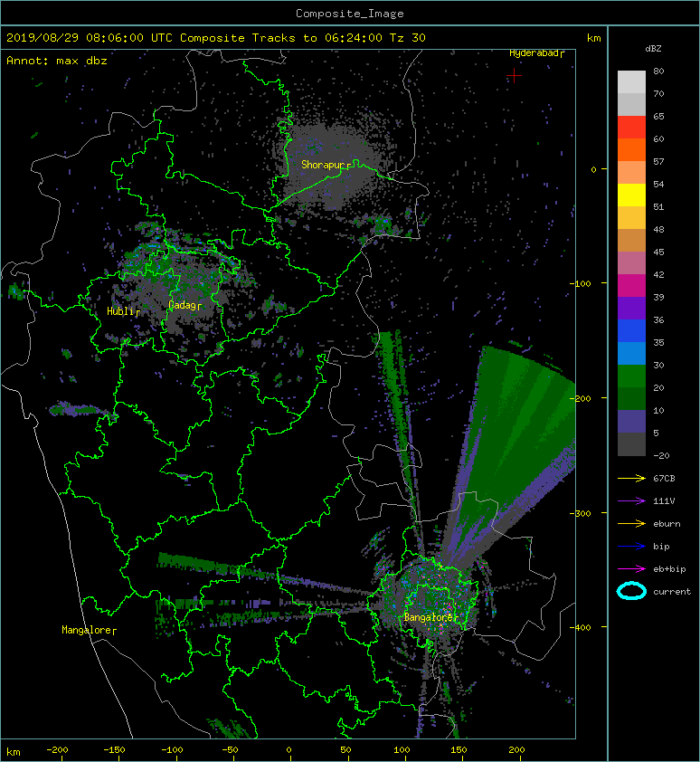Click the cyan 'current' ellipse legend icon
The height and width of the screenshot is (762, 700).
631,591
